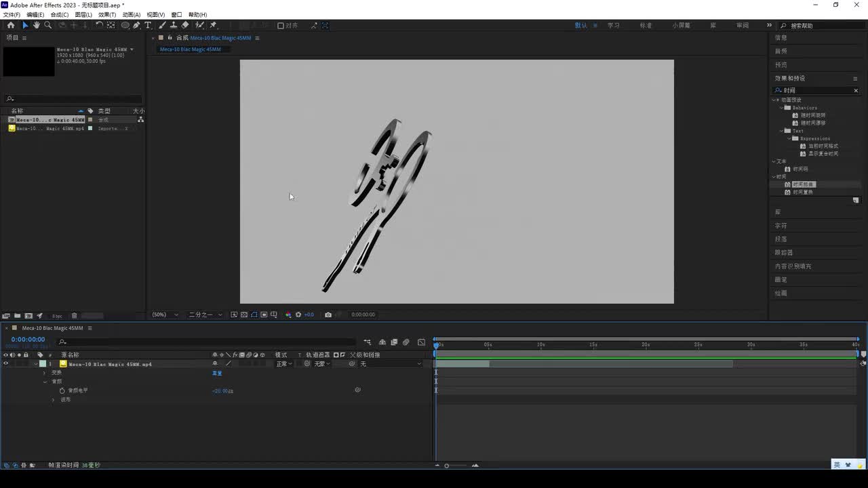Select the Rotation tool
Screen dimensions: 868x488
click(x=99, y=25)
